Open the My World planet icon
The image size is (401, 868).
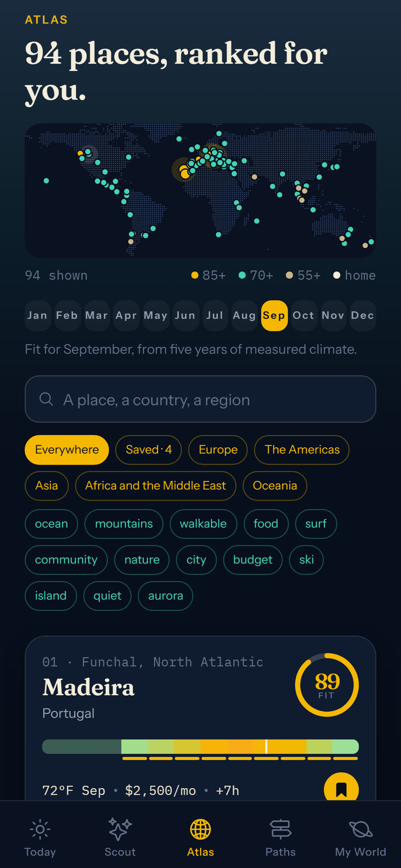(361, 830)
